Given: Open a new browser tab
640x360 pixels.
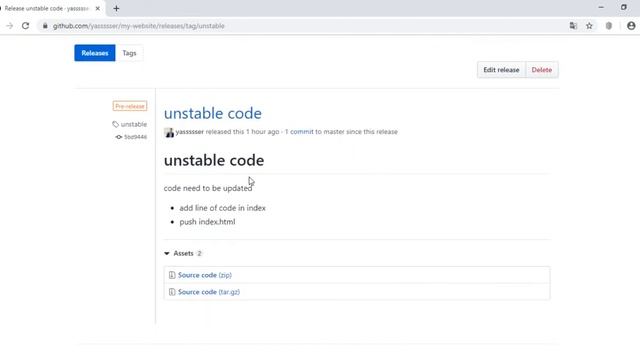Looking at the screenshot, I should [x=116, y=8].
